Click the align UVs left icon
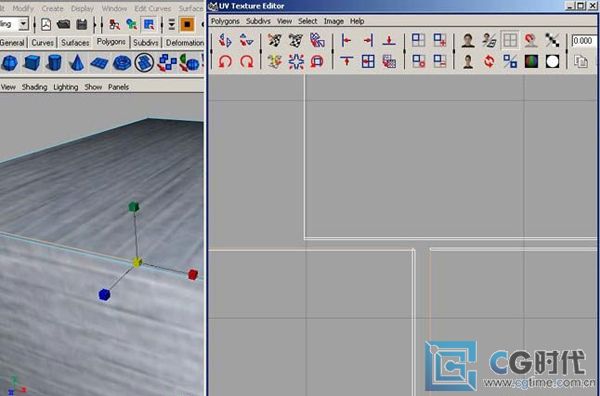Screen dimensions: 600x396 [x=346, y=40]
